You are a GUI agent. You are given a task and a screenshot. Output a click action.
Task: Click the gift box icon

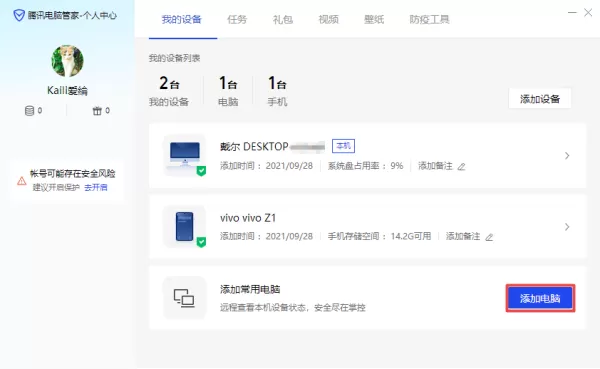[x=97, y=111]
